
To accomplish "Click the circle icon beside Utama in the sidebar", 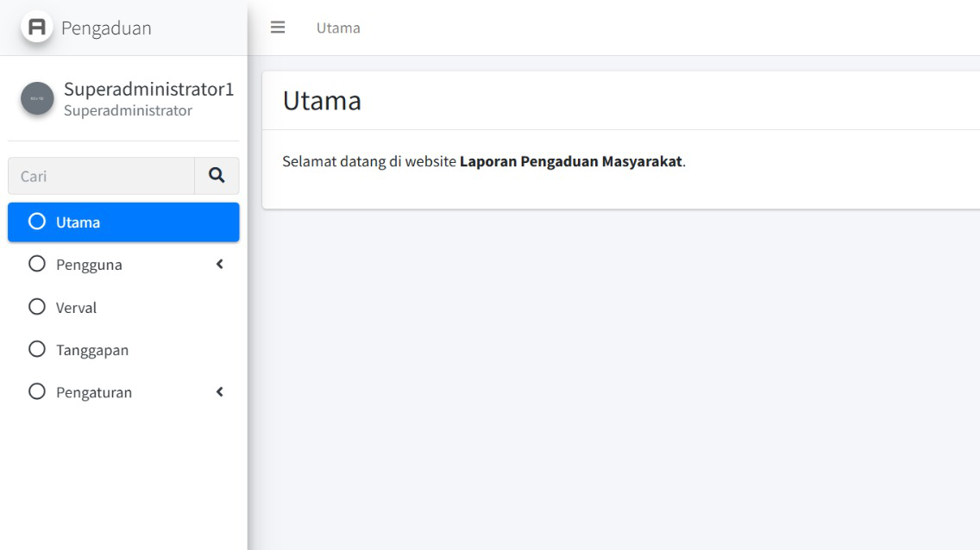I will 37,222.
